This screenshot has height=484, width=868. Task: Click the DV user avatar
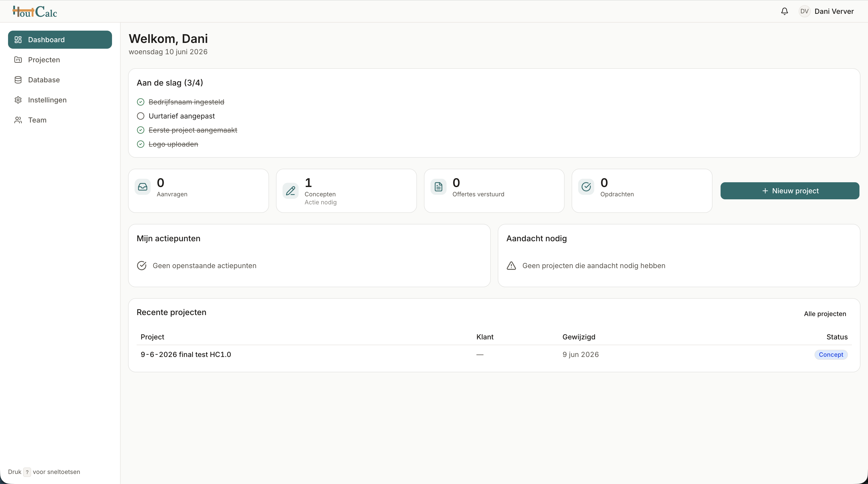[804, 12]
